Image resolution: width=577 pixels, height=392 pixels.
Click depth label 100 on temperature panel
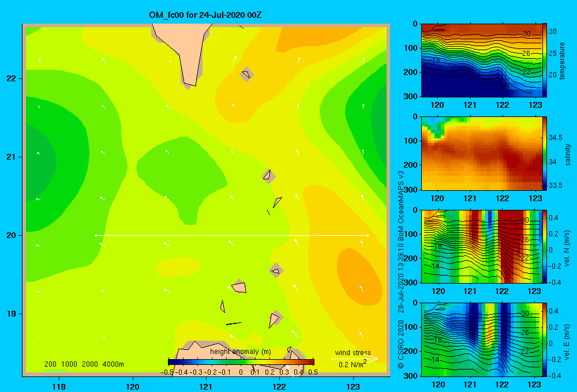[410, 48]
